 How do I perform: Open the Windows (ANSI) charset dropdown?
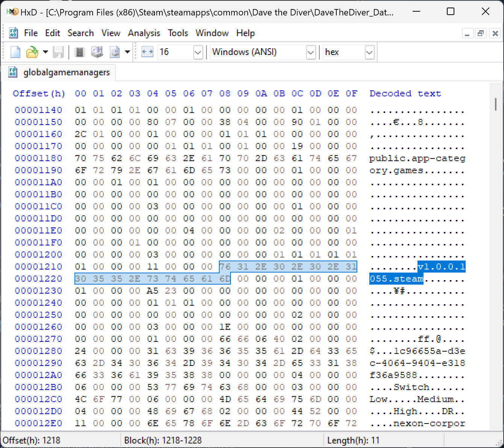point(311,52)
